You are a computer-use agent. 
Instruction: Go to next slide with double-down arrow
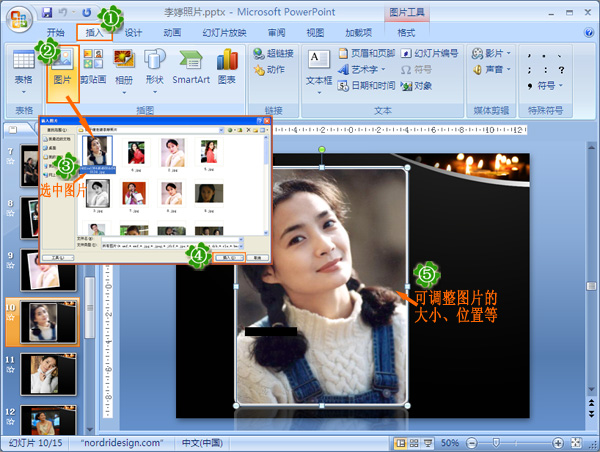point(592,414)
